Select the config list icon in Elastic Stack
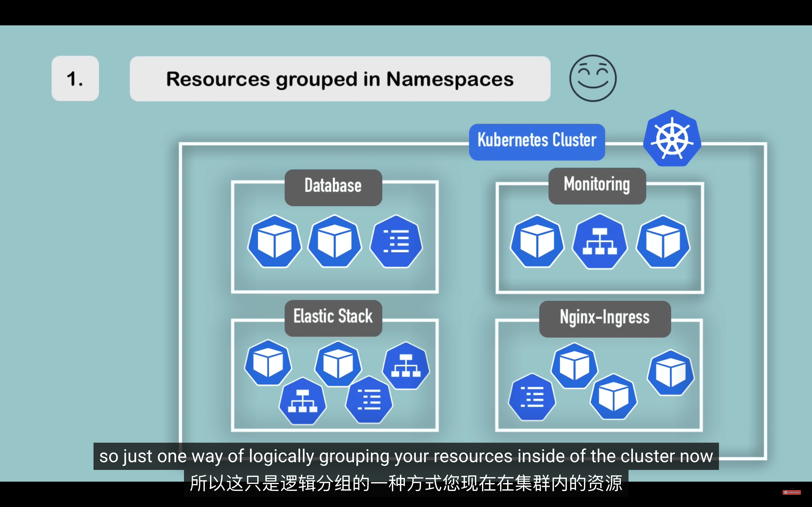The image size is (812, 507). pos(369,400)
